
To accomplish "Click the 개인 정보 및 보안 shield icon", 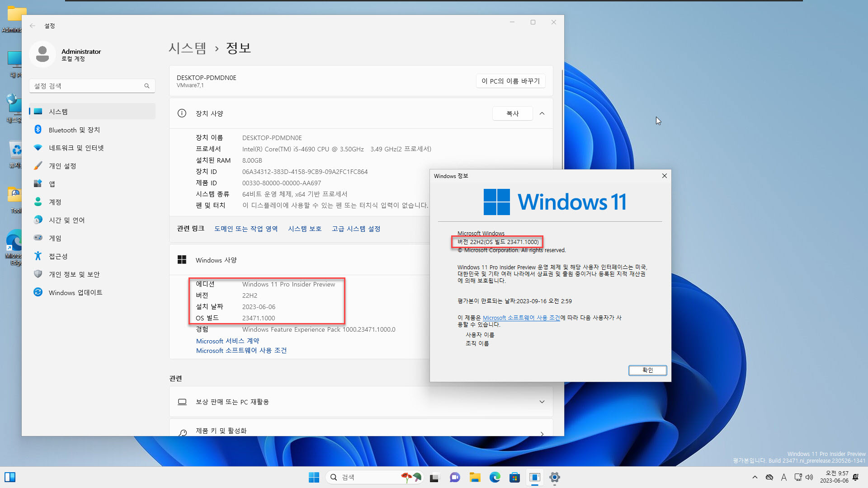I will pos(38,274).
